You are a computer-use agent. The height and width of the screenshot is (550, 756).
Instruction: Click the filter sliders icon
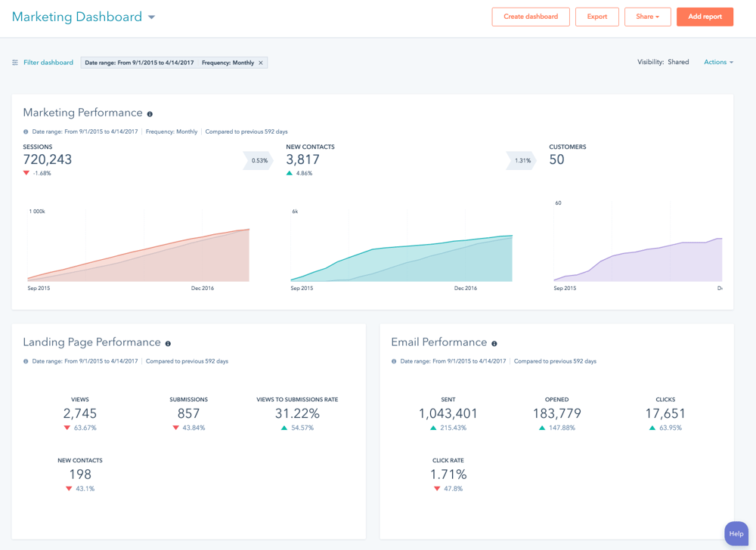click(15, 63)
